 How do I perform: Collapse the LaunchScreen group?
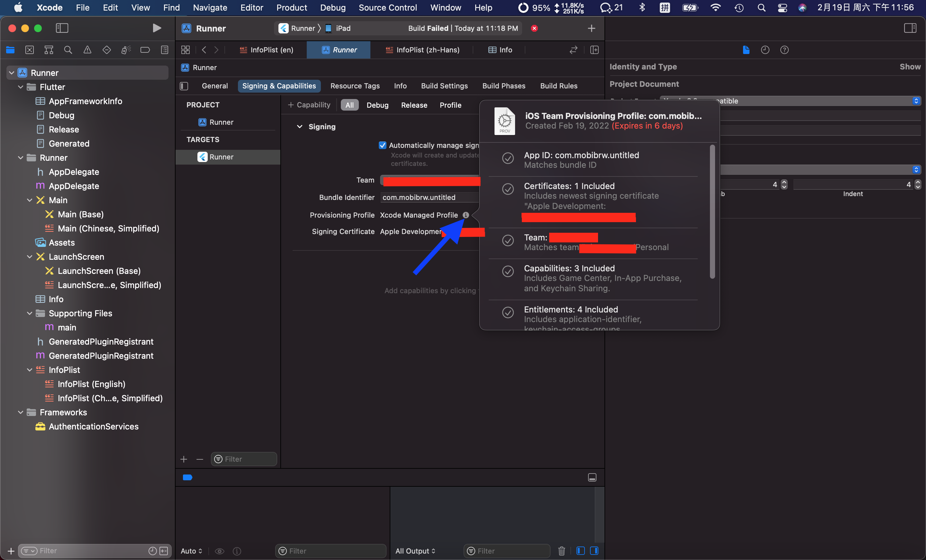(x=30, y=257)
